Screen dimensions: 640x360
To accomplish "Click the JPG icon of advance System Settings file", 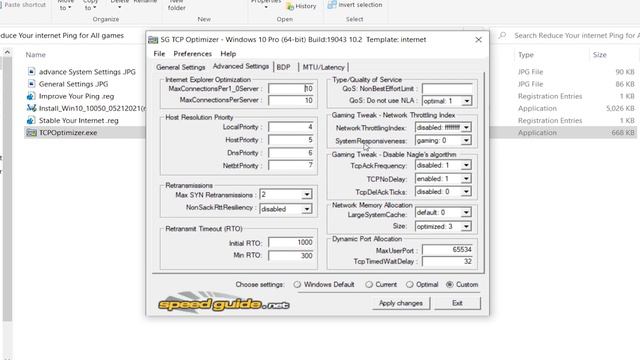I will tap(31, 71).
